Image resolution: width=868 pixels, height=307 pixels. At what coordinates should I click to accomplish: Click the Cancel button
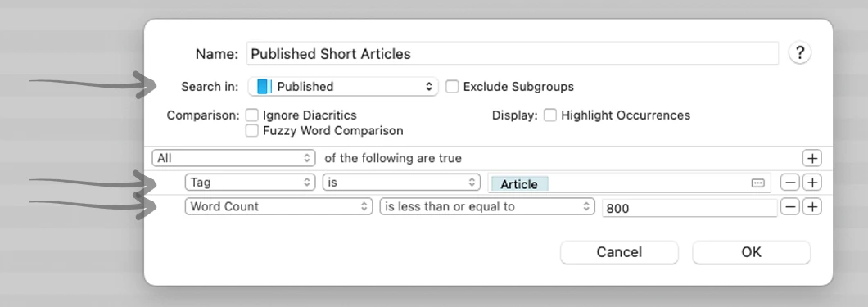[619, 252]
